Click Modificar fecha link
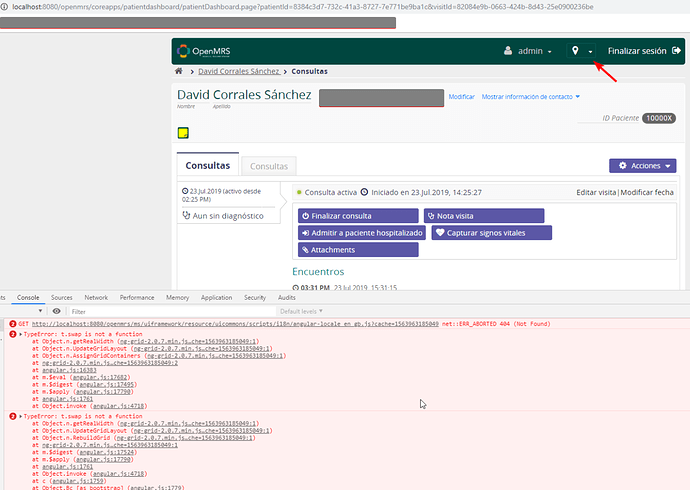Image resolution: width=690 pixels, height=490 pixels. [x=647, y=192]
